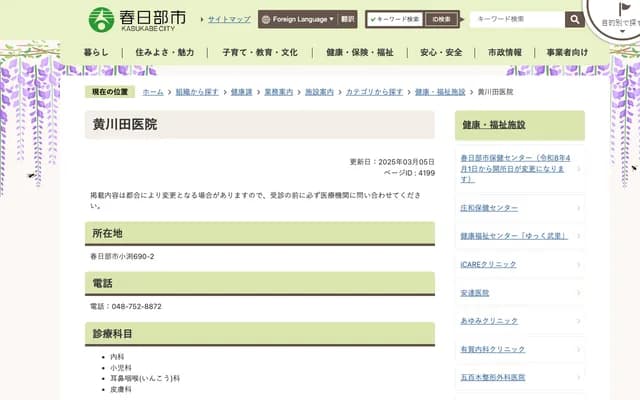Click the arrow next to 庄和保健センター
640x400 pixels.
tap(579, 207)
